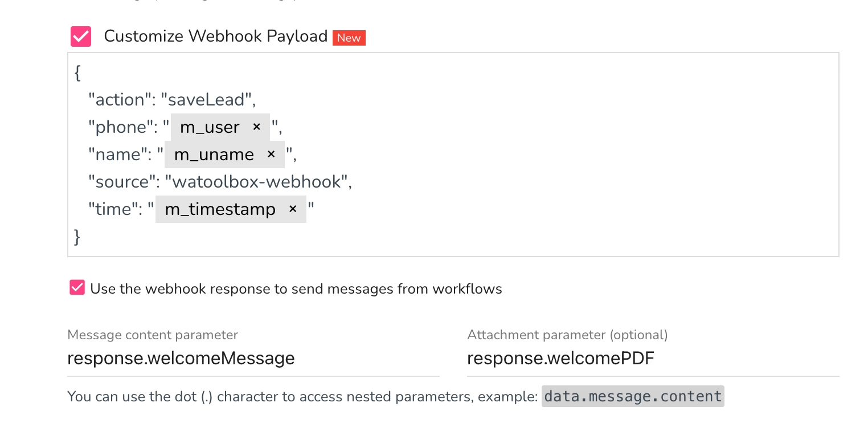Remove the m_timestamp variable chip
This screenshot has width=868, height=431.
tap(293, 209)
